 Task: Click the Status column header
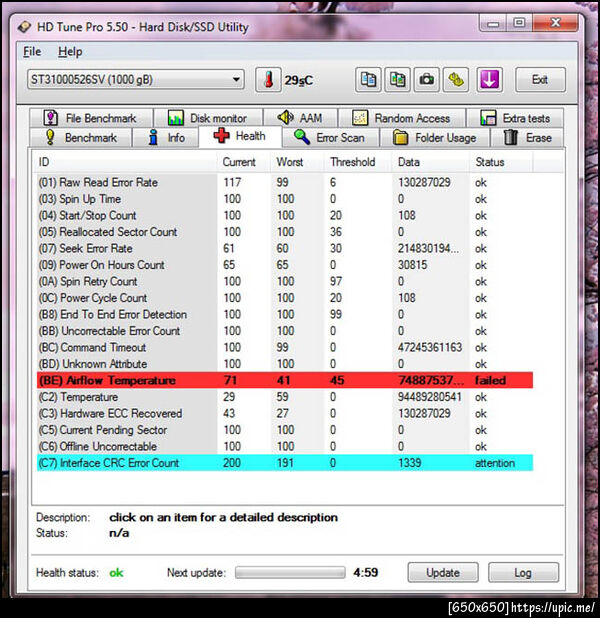click(501, 162)
